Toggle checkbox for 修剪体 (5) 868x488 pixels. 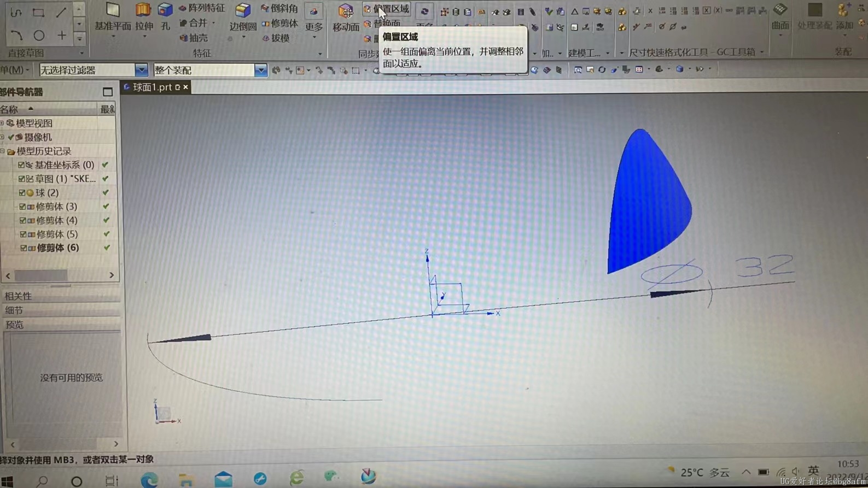(23, 234)
